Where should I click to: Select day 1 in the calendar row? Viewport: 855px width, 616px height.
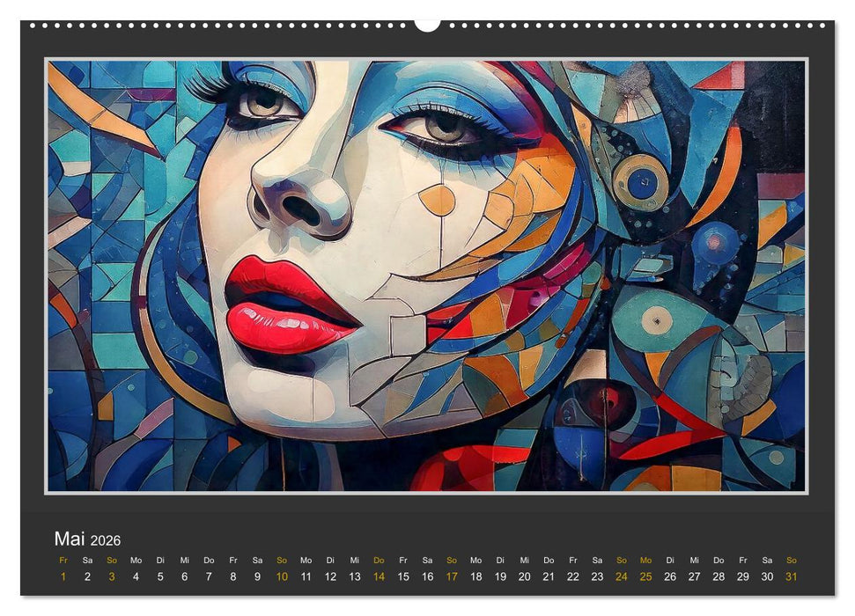point(63,576)
